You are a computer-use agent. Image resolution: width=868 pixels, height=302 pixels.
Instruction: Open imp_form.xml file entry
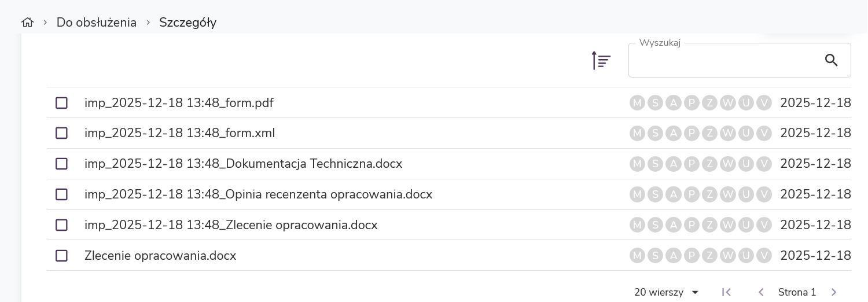(x=179, y=133)
